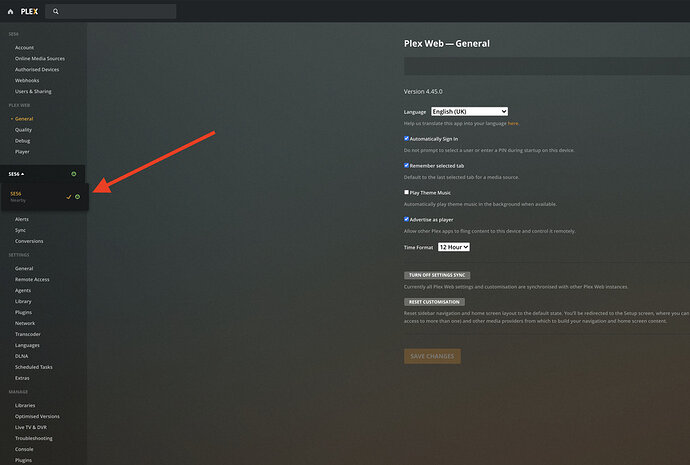Screen dimensions: 690x465
Task: Click the Plex Web — General heading
Action: click(x=447, y=44)
